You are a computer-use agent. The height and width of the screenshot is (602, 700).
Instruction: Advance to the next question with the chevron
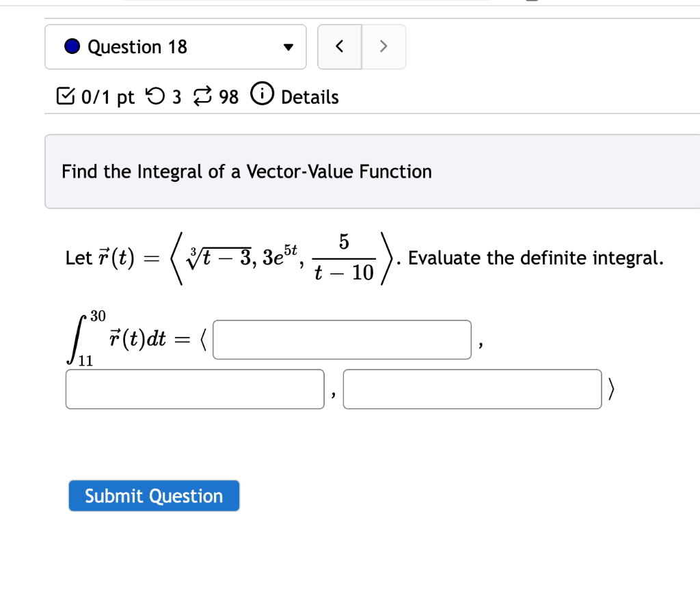(383, 46)
